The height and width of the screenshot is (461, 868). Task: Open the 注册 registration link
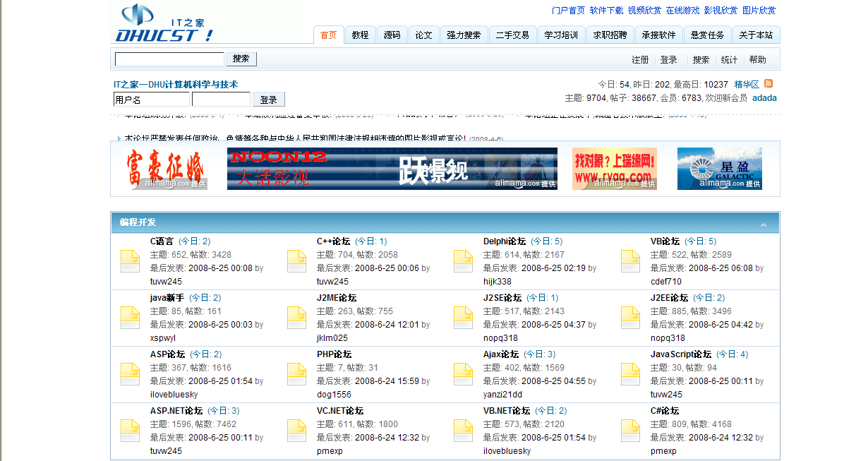(x=640, y=59)
